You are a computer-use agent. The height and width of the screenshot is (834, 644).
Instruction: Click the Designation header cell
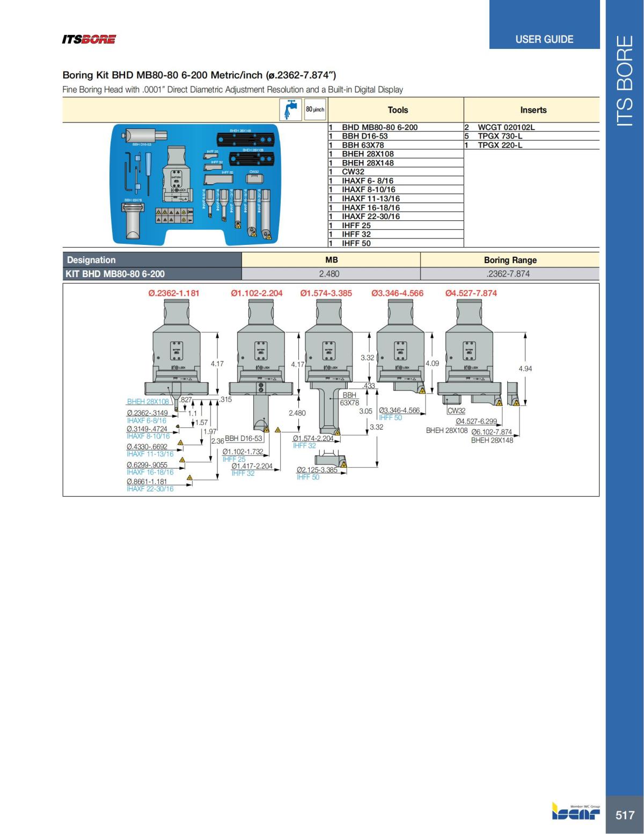pos(152,260)
